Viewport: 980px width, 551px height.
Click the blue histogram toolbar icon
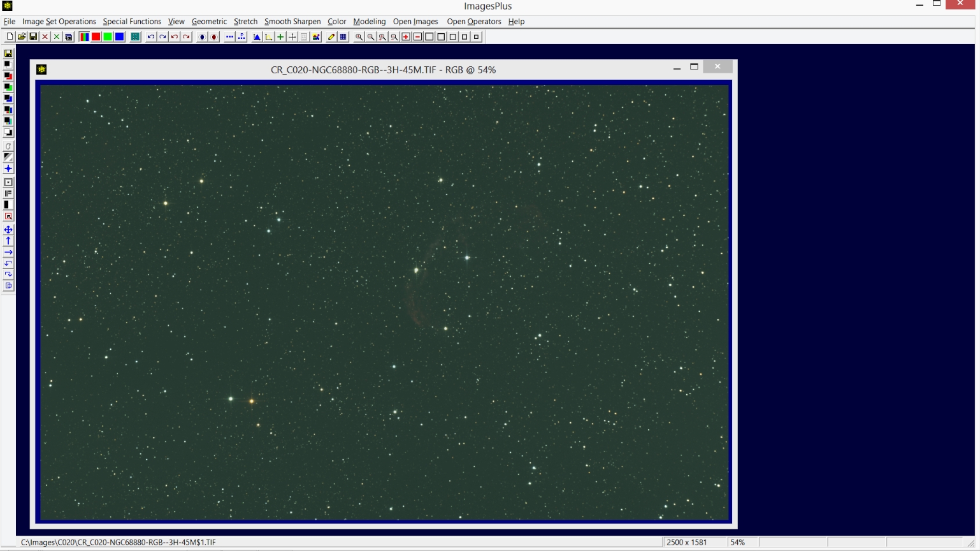(257, 37)
